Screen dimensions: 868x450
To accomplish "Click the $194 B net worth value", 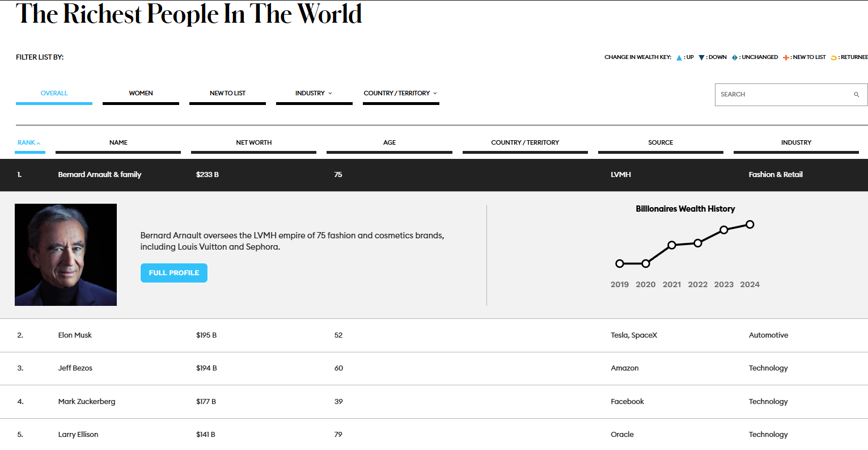I will point(206,368).
